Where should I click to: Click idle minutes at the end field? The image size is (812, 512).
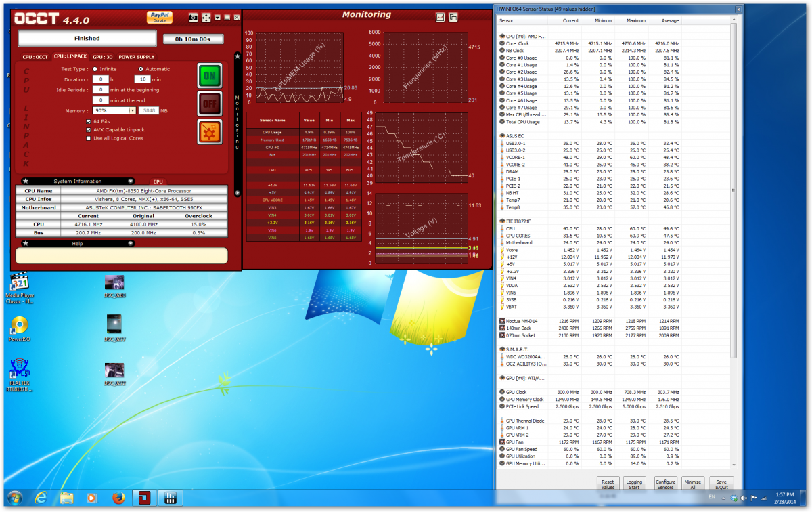(100, 100)
